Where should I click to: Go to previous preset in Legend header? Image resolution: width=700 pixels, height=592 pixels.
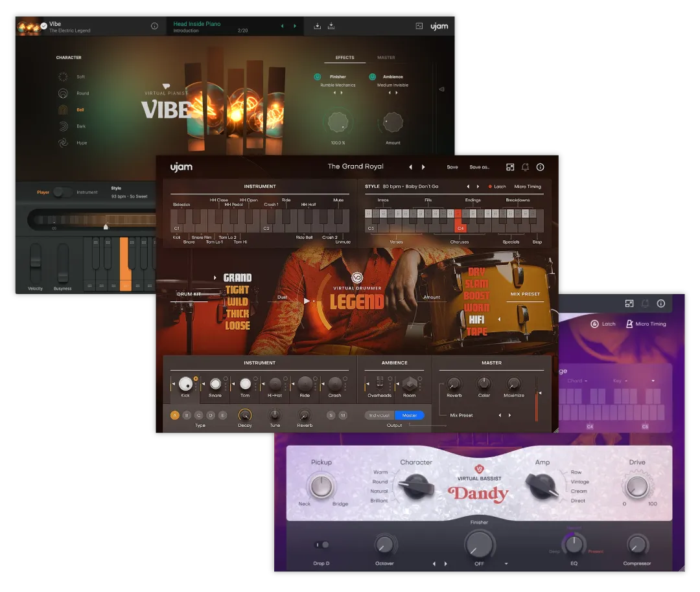tap(410, 167)
